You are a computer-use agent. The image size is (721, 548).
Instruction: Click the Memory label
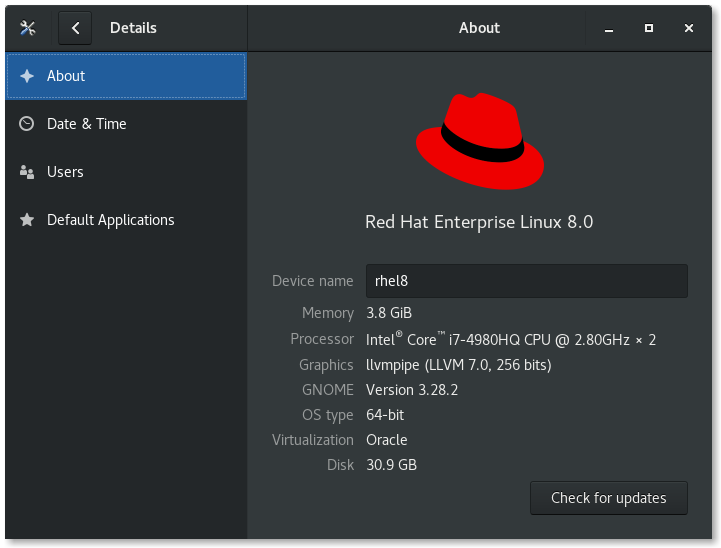(328, 313)
